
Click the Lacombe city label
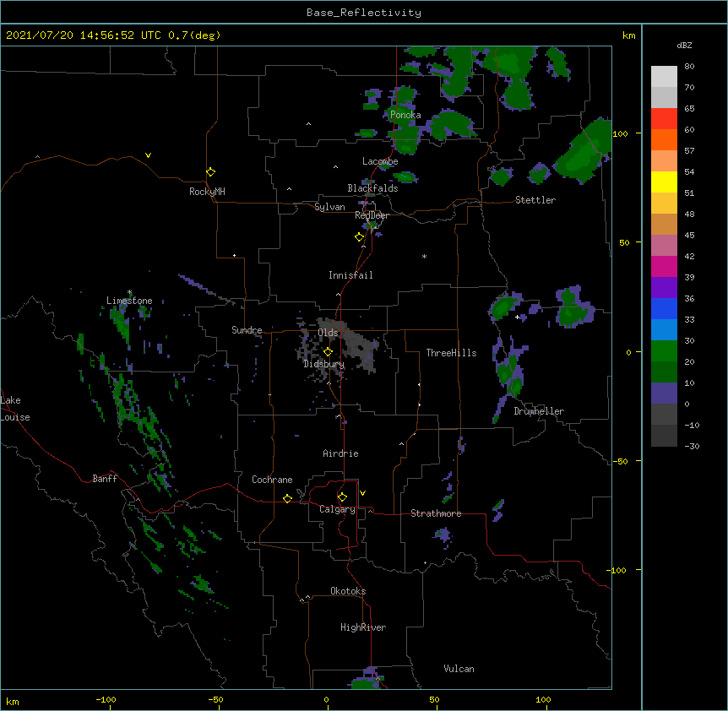[380, 161]
